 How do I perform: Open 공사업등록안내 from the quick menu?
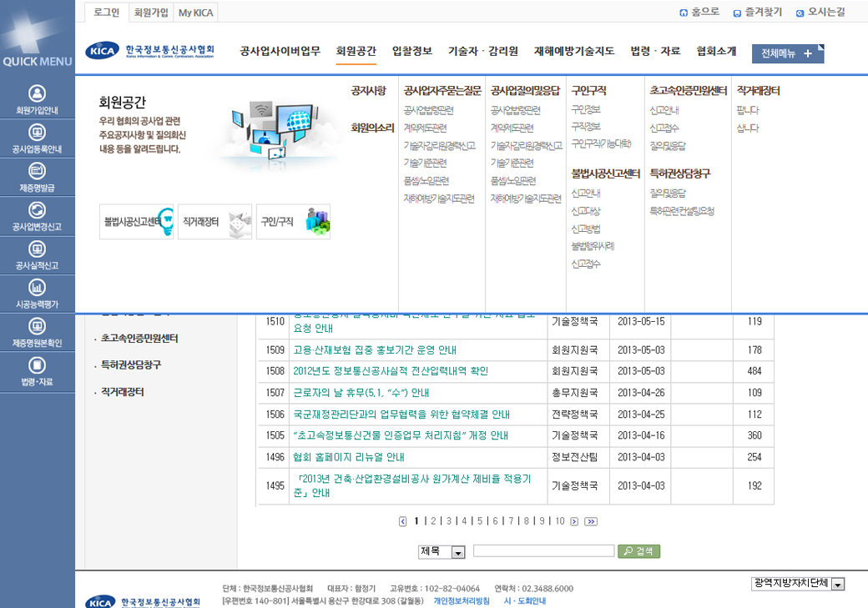point(37,133)
